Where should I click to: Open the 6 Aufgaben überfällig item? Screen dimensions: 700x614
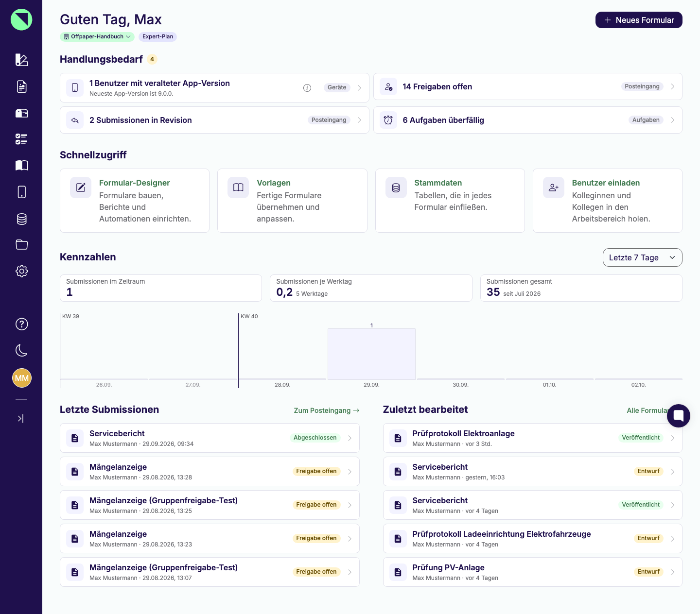point(528,120)
